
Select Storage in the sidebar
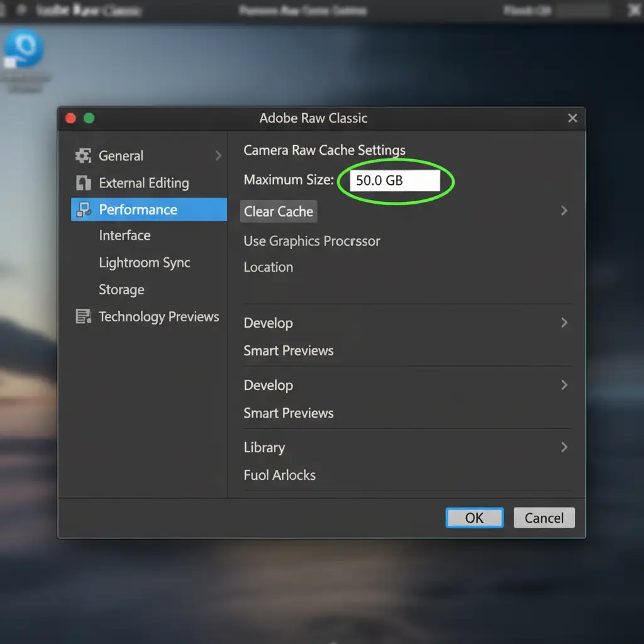(x=121, y=290)
